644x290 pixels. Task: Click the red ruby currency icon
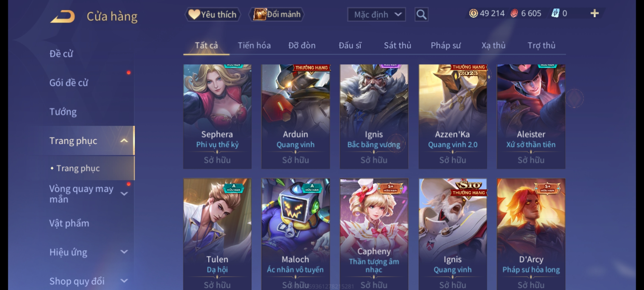(514, 13)
